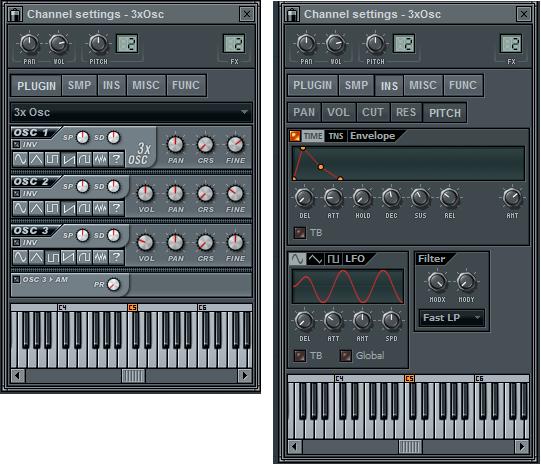Click the FX channel number display in left window
The image size is (541, 465).
click(234, 44)
